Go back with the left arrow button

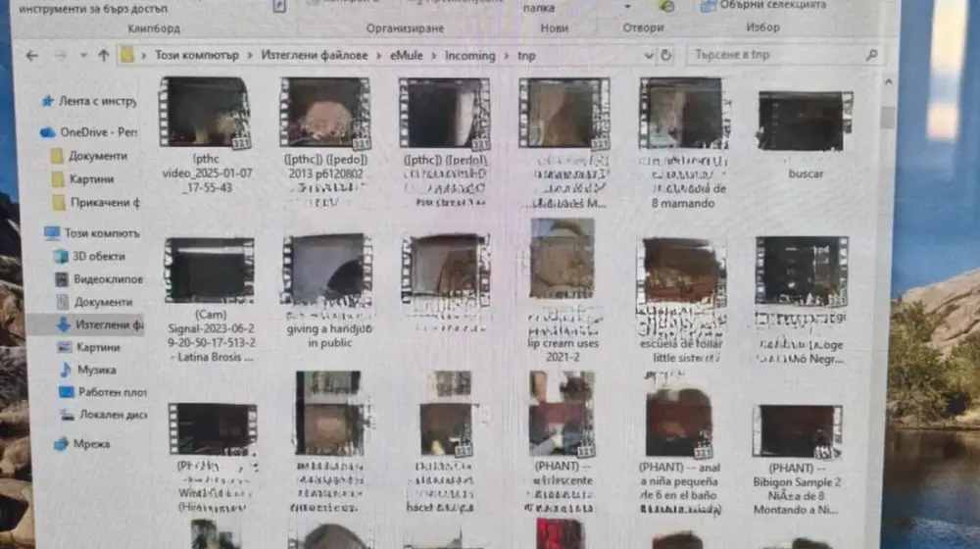[x=32, y=56]
